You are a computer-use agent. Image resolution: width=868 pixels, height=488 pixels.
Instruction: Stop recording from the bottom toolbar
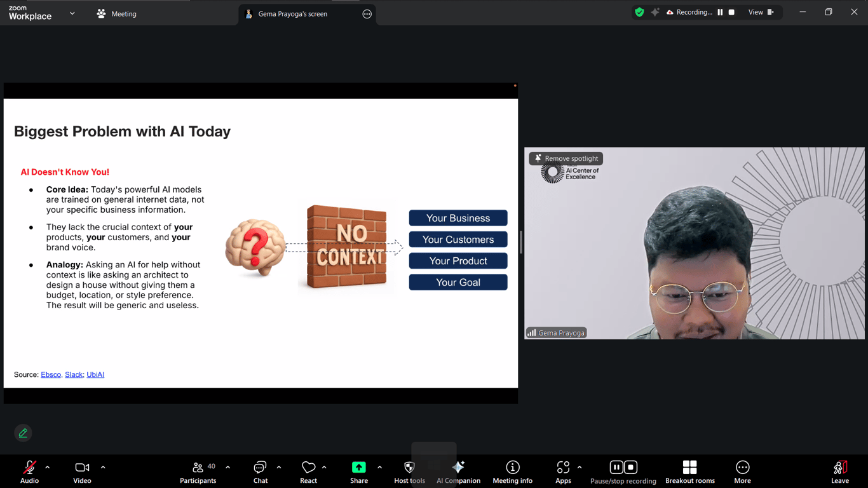630,468
